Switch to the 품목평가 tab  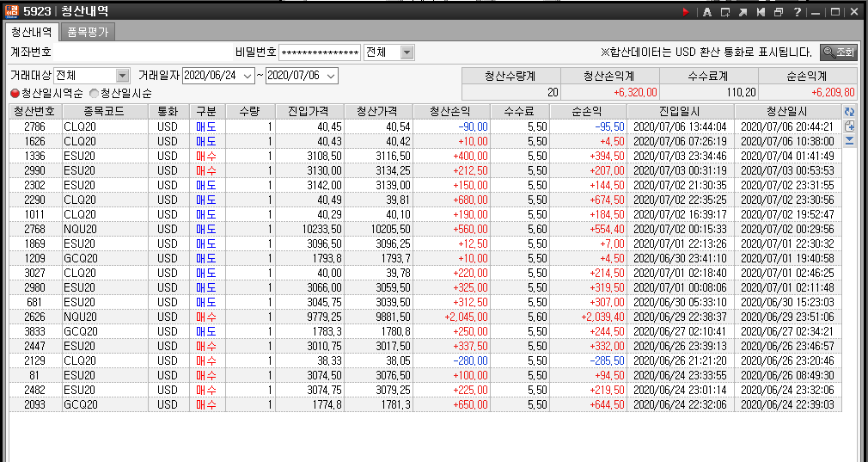pyautogui.click(x=89, y=32)
